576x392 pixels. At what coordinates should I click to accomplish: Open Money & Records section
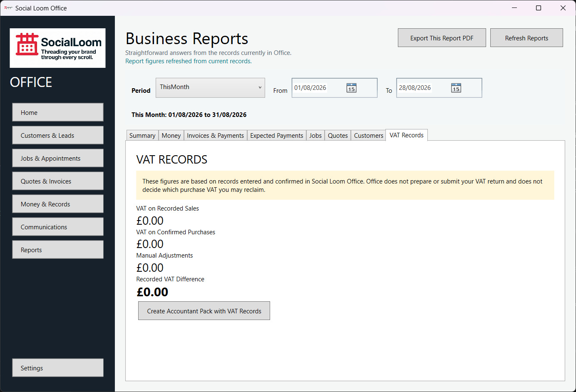click(58, 204)
